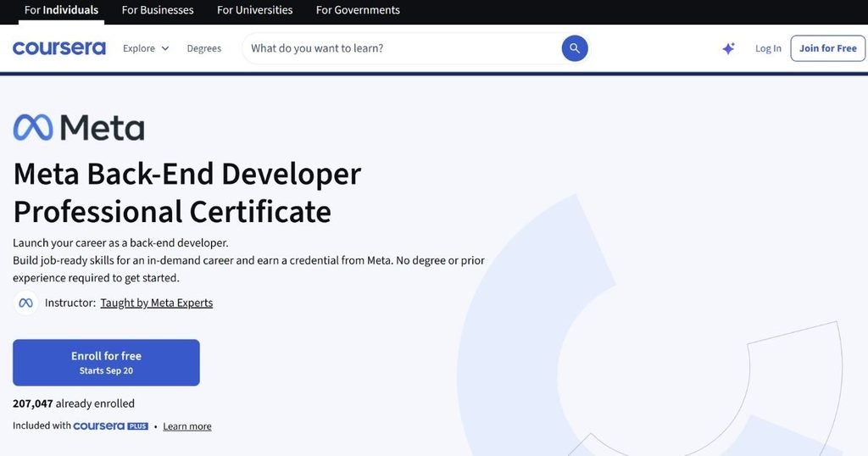Image resolution: width=868 pixels, height=456 pixels.
Task: Click the Included with text
Action: tap(42, 425)
